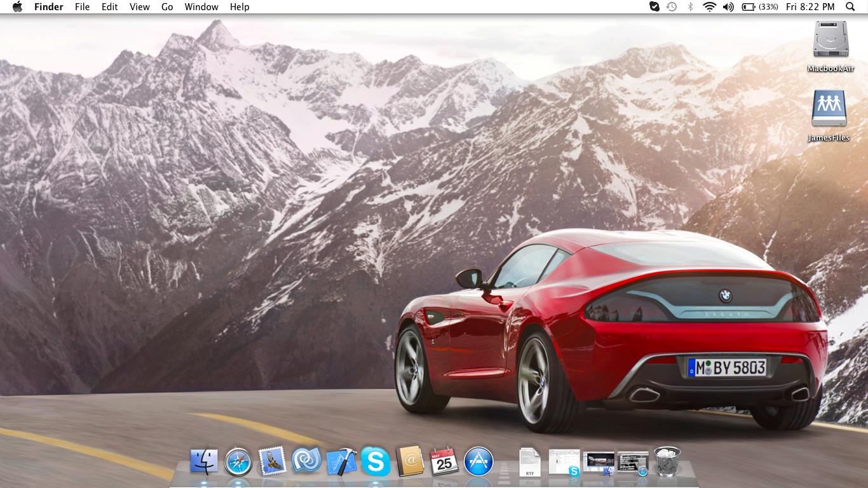The width and height of the screenshot is (868, 488).
Task: Open the volume control in menu bar
Action: tap(728, 6)
